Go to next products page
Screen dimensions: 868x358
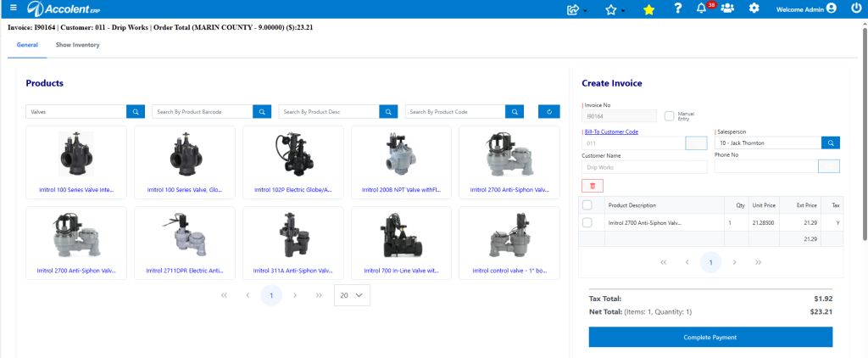[295, 295]
